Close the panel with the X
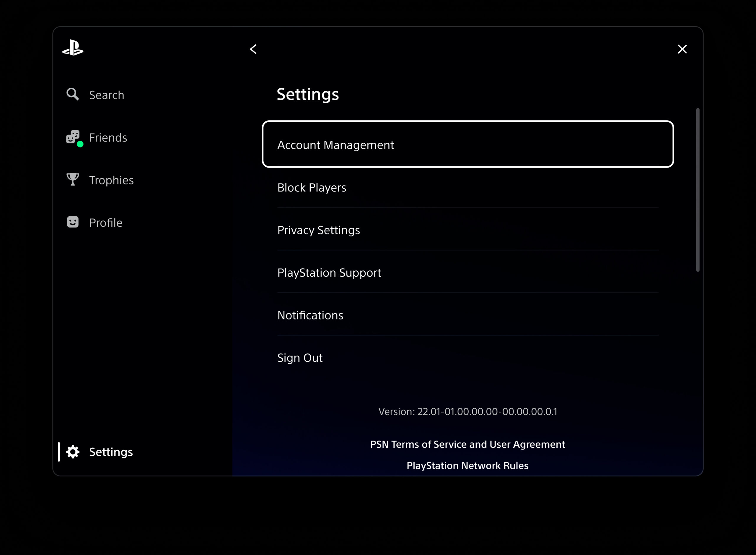 pos(682,49)
